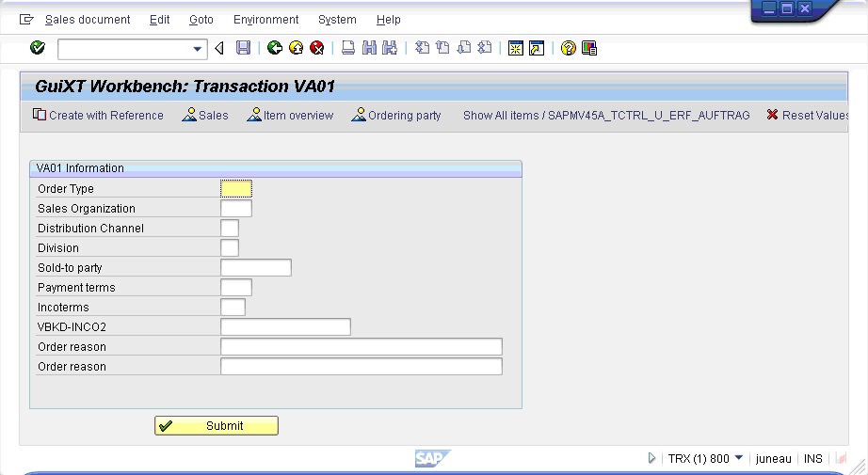The height and width of the screenshot is (475, 868).
Task: Focus the Distribution Channel field
Action: (230, 229)
